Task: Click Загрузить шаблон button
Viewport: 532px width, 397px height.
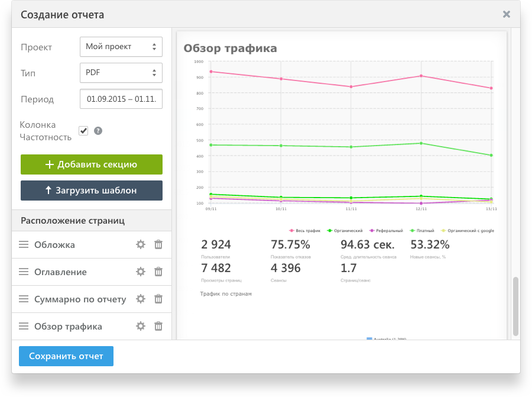Action: [92, 191]
